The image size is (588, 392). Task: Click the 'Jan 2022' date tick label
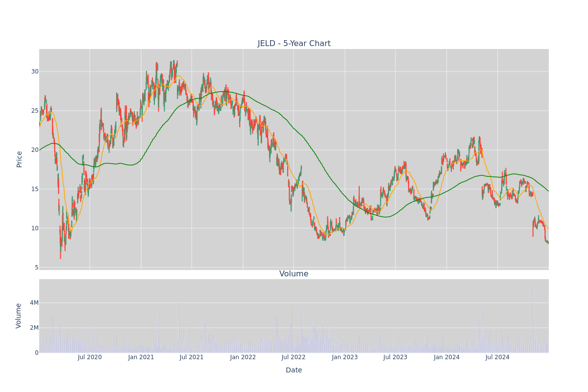[x=243, y=357]
